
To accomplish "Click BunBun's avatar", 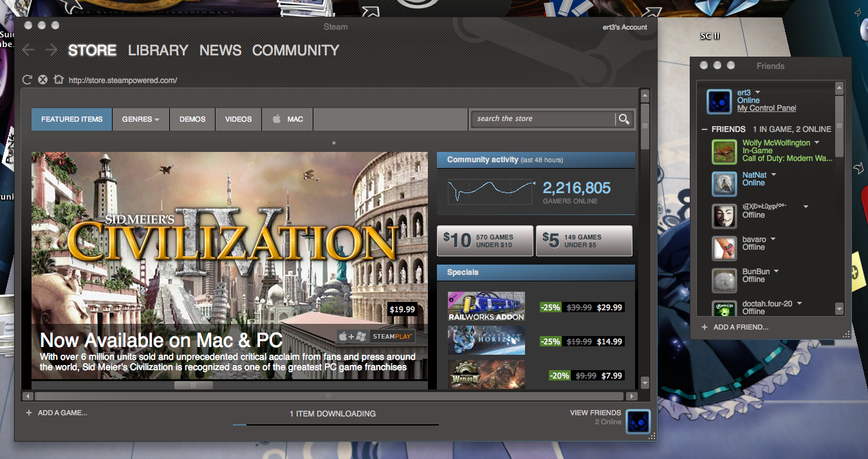I will point(724,280).
